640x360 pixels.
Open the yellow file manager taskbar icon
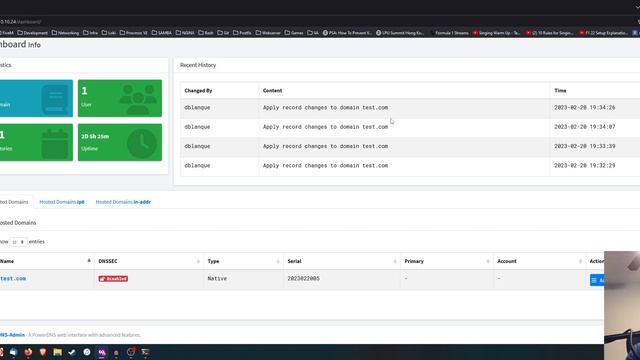click(x=58, y=352)
